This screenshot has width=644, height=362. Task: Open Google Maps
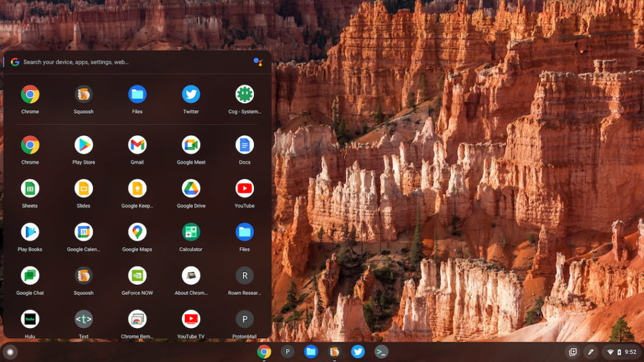click(x=137, y=232)
